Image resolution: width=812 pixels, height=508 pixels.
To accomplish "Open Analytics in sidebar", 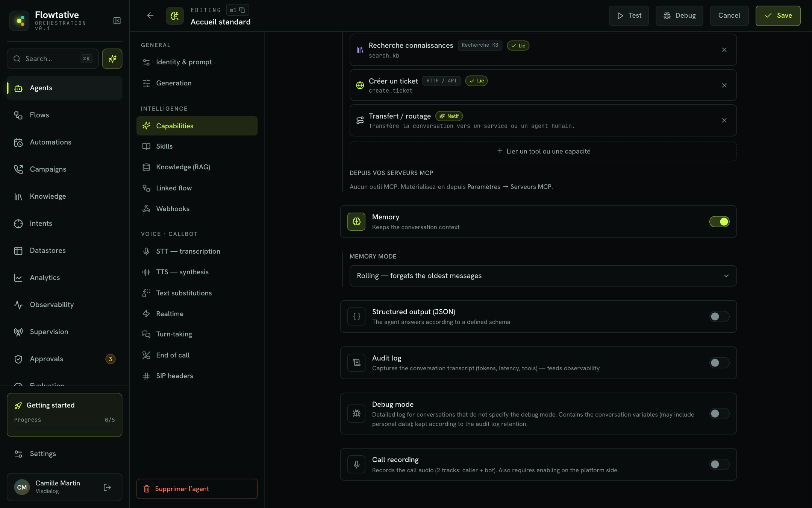I will tap(65, 278).
